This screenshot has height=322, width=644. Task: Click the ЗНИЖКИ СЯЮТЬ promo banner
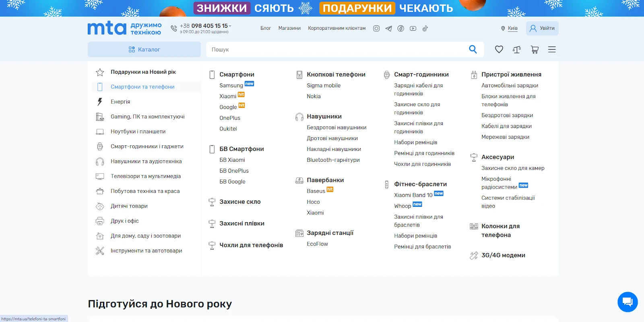322,8
